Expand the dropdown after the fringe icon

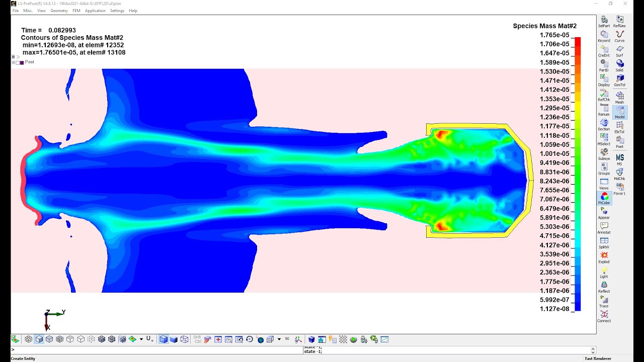click(x=141, y=339)
